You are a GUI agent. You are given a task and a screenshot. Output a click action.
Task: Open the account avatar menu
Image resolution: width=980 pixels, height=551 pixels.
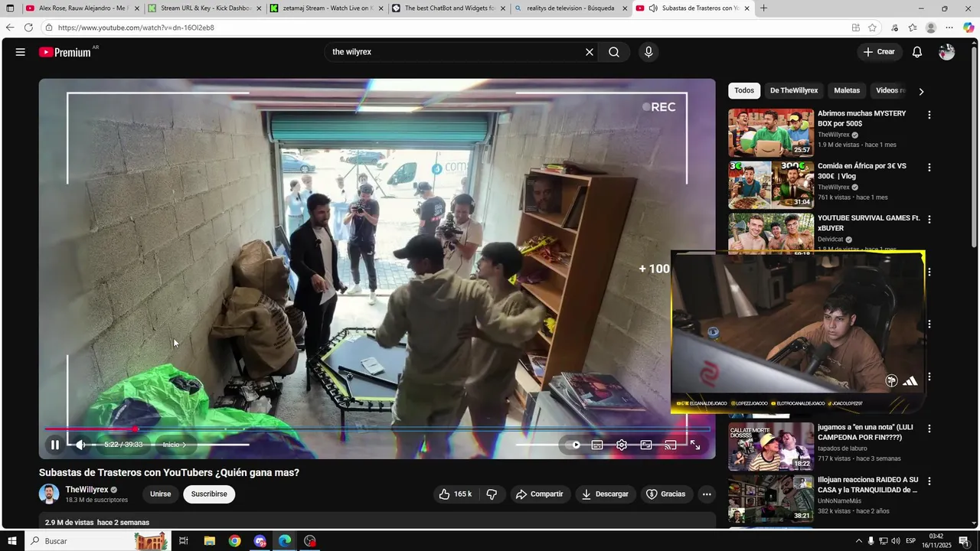tap(946, 52)
